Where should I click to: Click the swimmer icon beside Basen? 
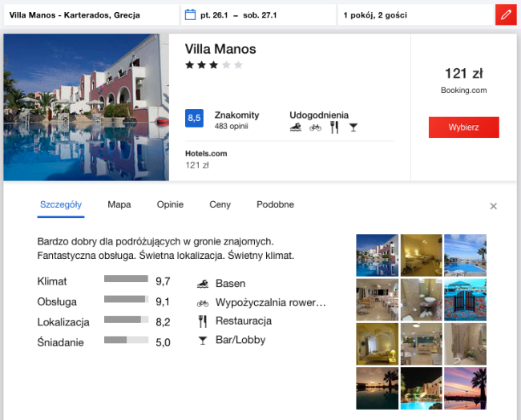203,284
